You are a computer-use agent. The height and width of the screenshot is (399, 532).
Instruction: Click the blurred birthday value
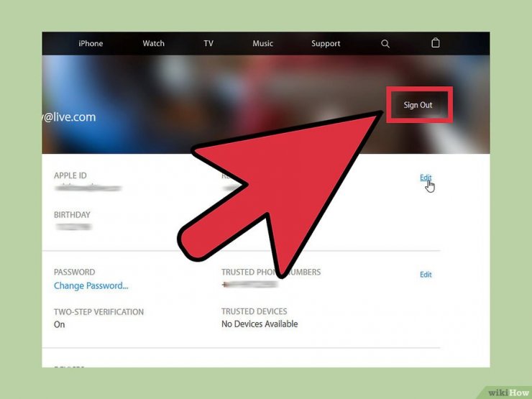pos(73,226)
